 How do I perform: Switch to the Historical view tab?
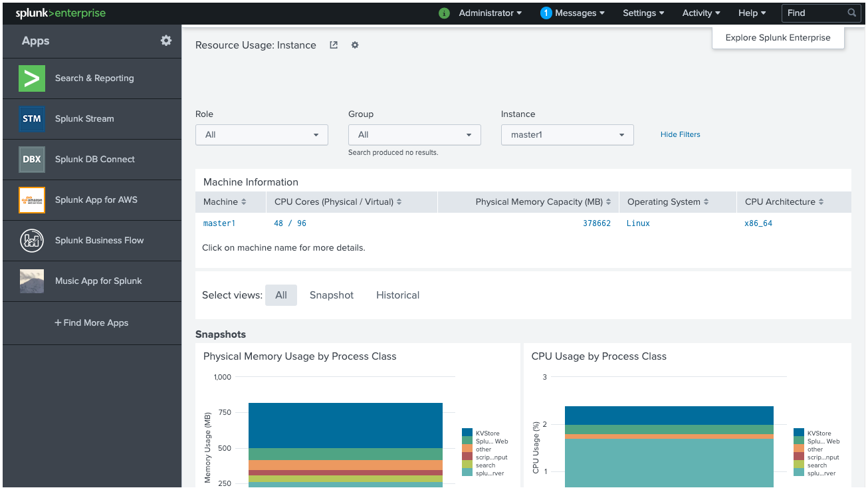pos(397,295)
